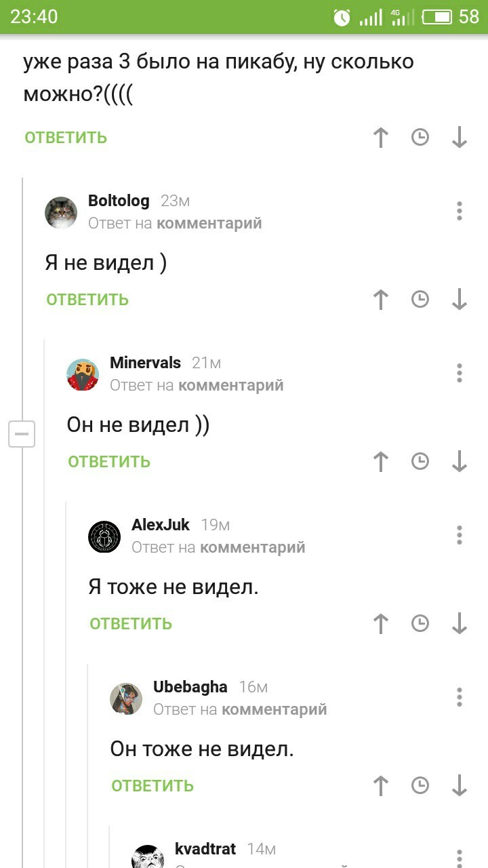
Task: Reply to AlexJuk's comment via ОТВЕТИТЬ
Action: pyautogui.click(x=131, y=624)
